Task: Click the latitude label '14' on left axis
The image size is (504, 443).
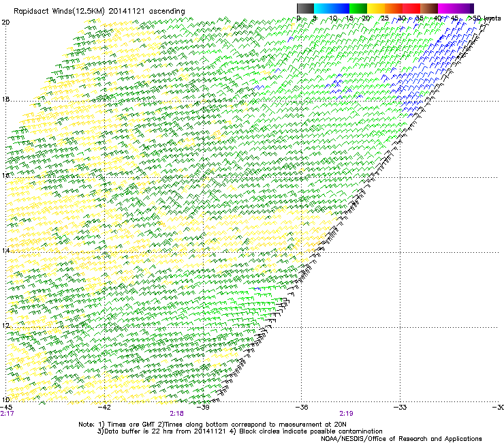Action: tap(5, 251)
